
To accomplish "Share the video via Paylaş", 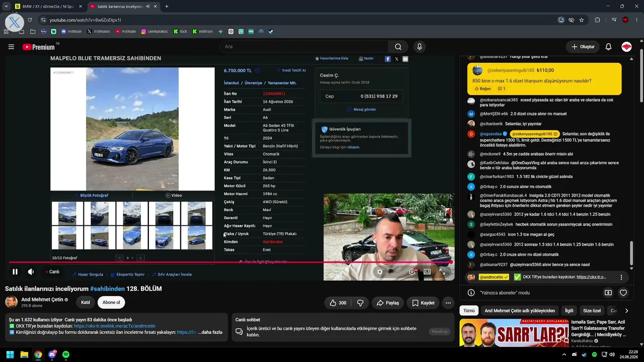I will (x=387, y=303).
